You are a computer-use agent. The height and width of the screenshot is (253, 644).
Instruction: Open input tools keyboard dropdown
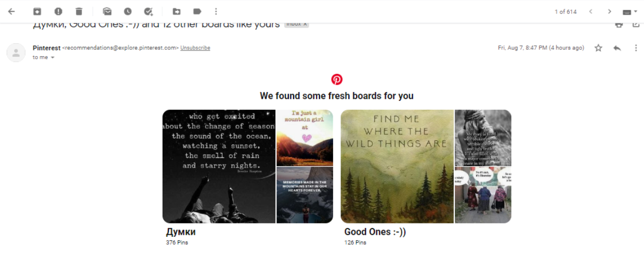pyautogui.click(x=630, y=11)
